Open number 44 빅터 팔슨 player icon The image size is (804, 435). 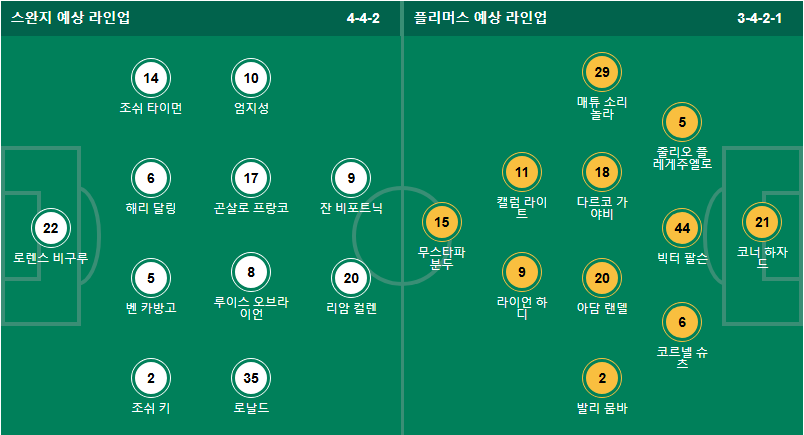(682, 228)
